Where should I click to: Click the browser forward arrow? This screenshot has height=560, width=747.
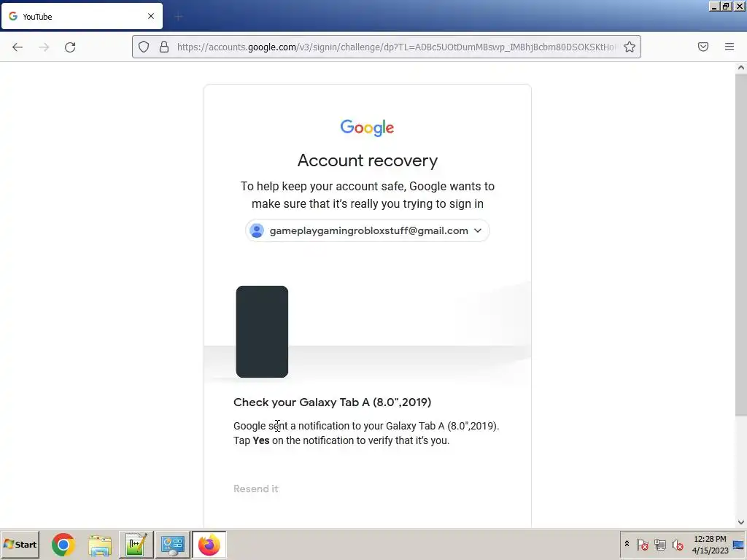[44, 47]
